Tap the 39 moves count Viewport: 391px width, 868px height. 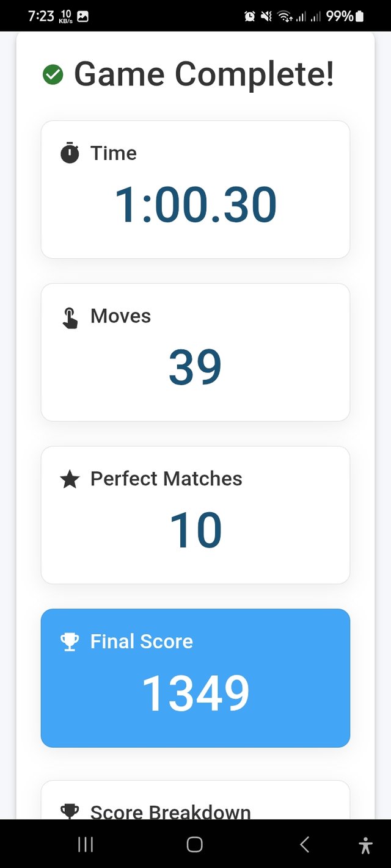point(195,367)
